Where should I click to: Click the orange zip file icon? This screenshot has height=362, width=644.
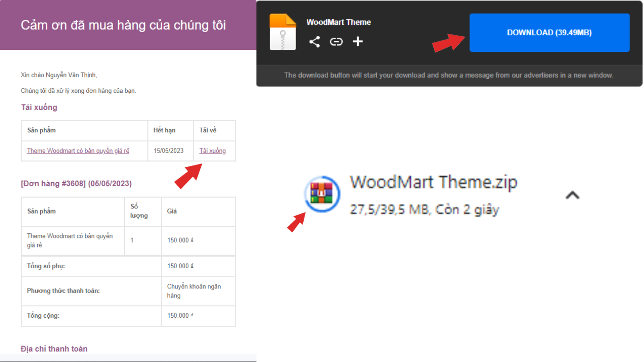tap(282, 32)
